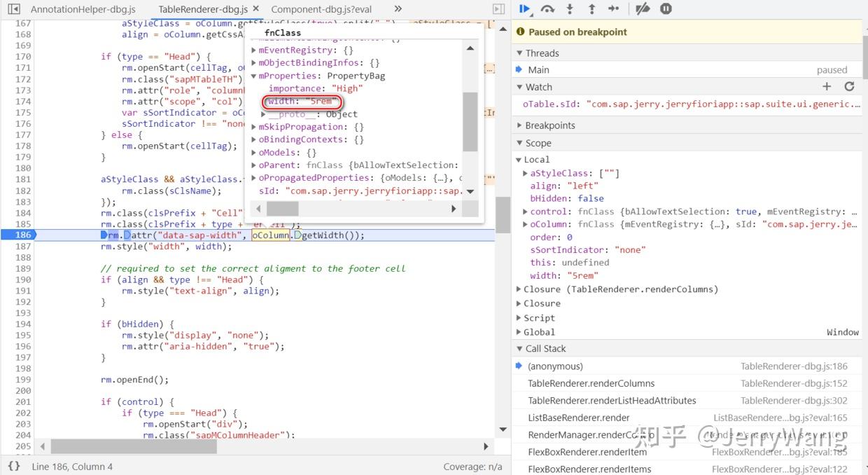Viewport: 868px width, 475px height.
Task: Hide the debugger sidebar pane
Action: click(x=498, y=9)
